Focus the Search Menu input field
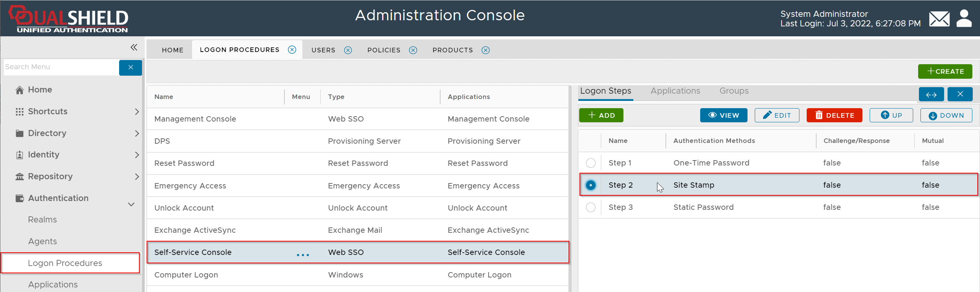 [61, 67]
